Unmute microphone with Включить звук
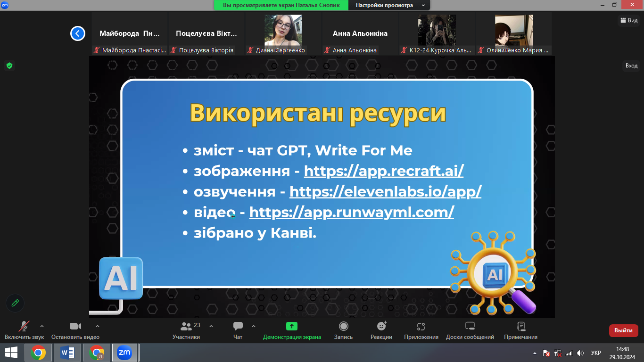Viewport: 644px width, 362px height. tap(24, 326)
